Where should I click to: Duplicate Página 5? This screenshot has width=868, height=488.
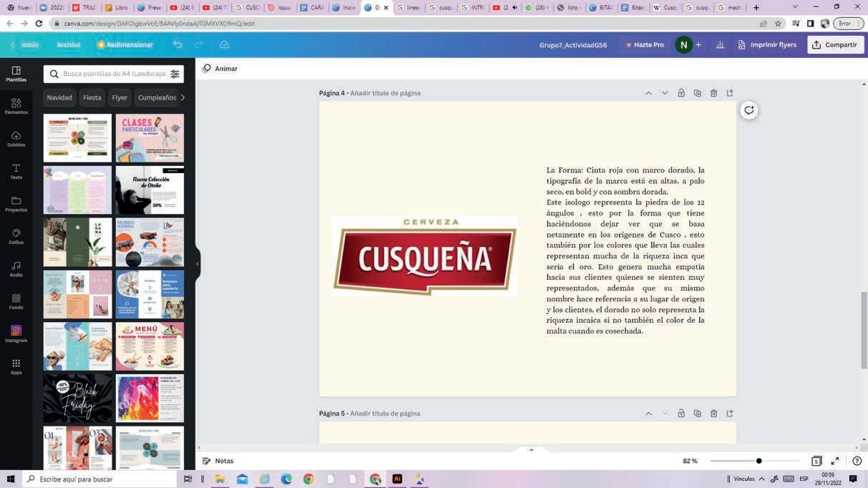[698, 414]
